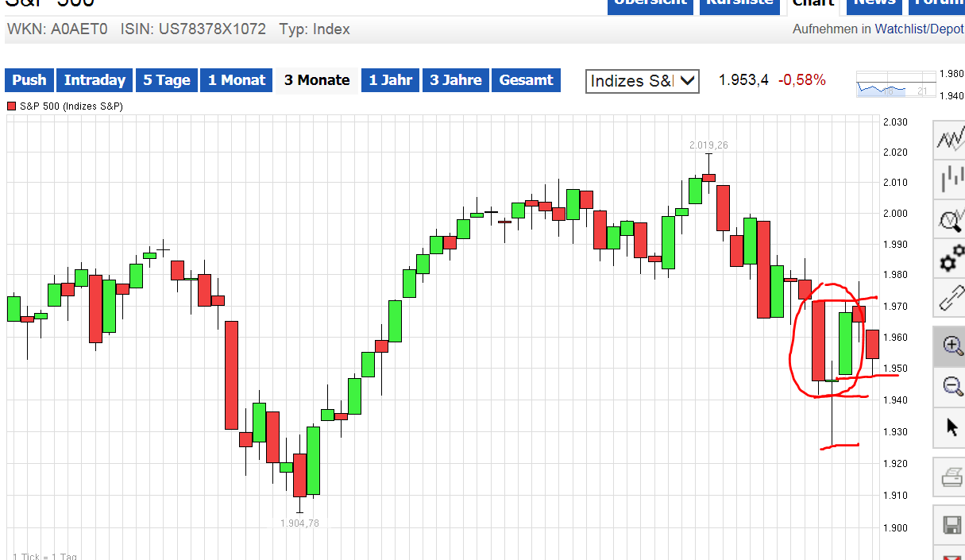Click the S&P 500 (Indizes S&P) legend label

[x=71, y=106]
